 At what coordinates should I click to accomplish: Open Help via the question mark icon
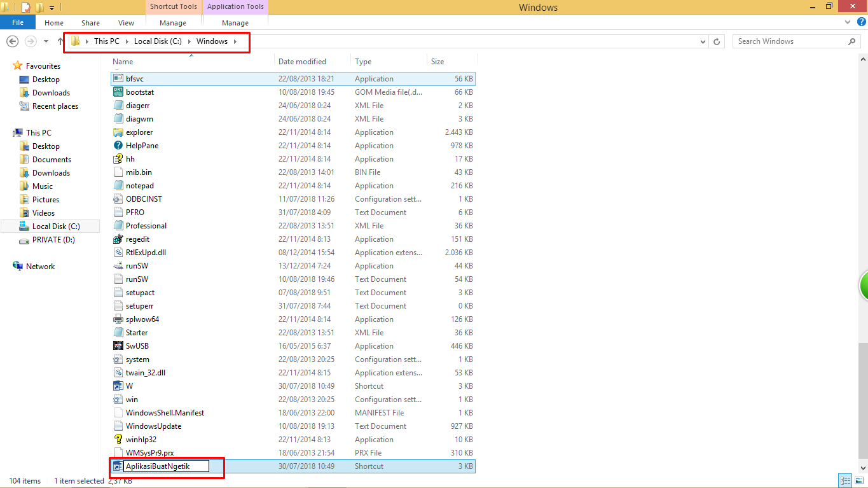click(861, 23)
